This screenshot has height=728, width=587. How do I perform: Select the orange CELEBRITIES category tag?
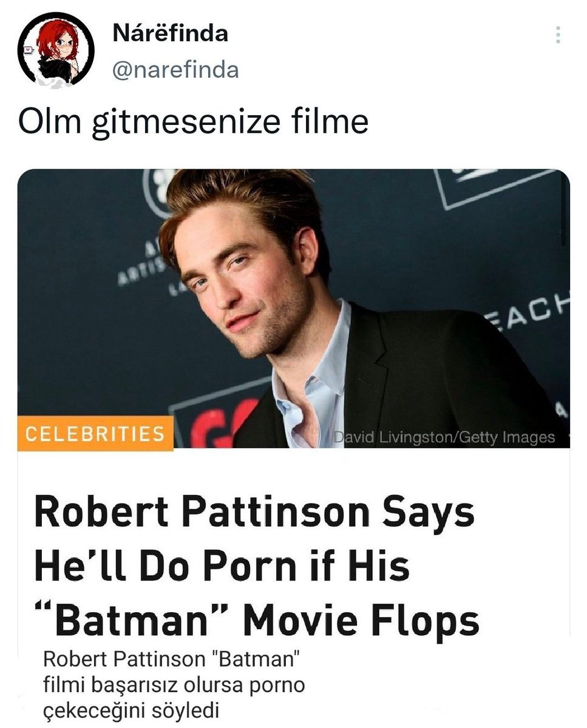tap(95, 434)
